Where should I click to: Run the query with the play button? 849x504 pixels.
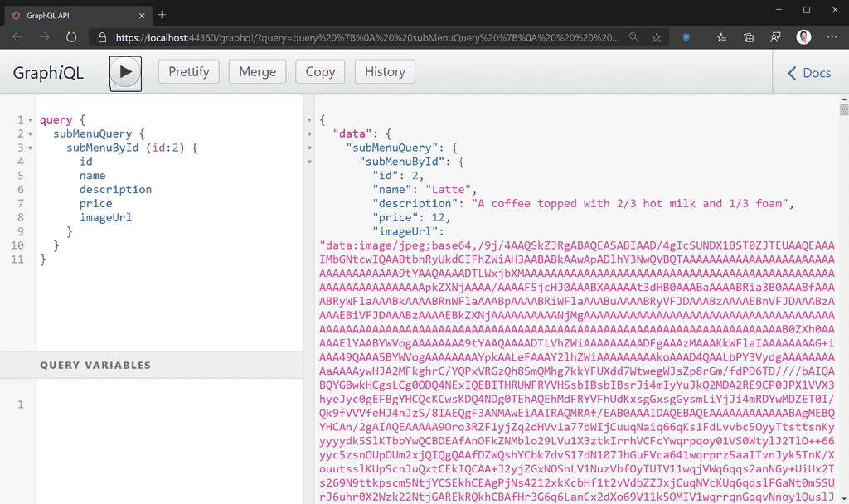click(x=125, y=72)
